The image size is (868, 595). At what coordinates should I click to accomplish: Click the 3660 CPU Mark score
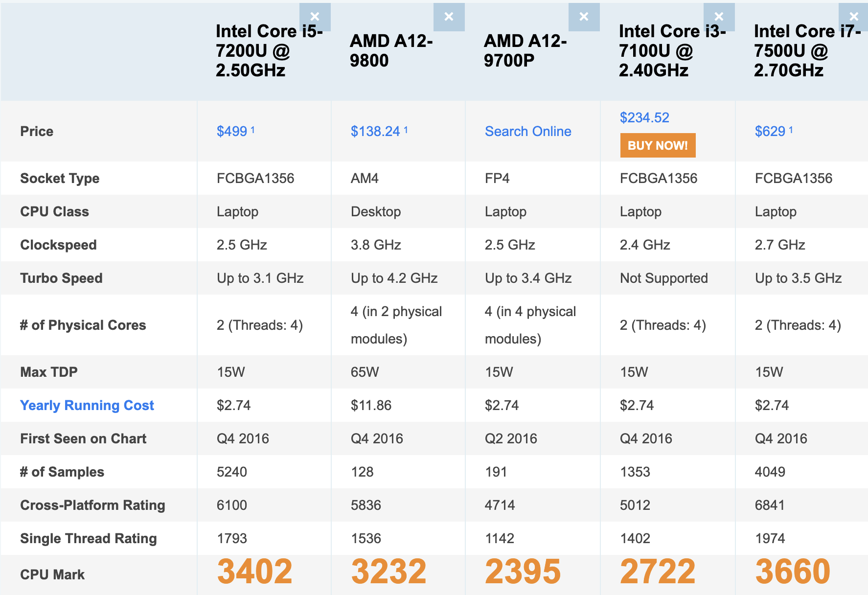pyautogui.click(x=793, y=572)
